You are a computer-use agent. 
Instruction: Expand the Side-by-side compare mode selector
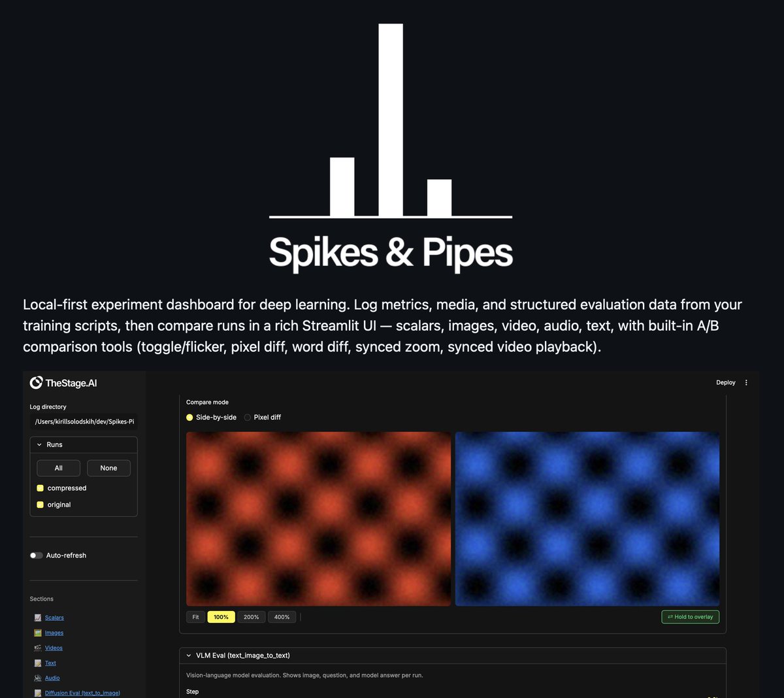pos(189,417)
